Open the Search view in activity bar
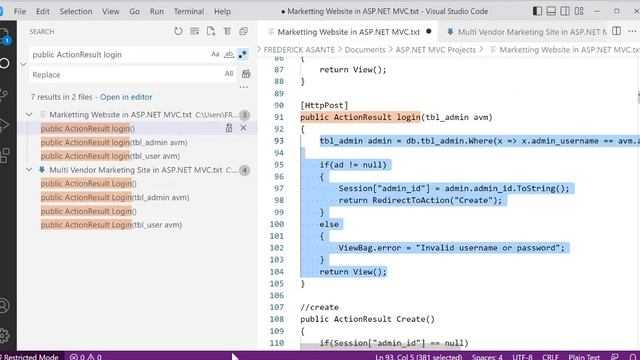 point(4,64)
